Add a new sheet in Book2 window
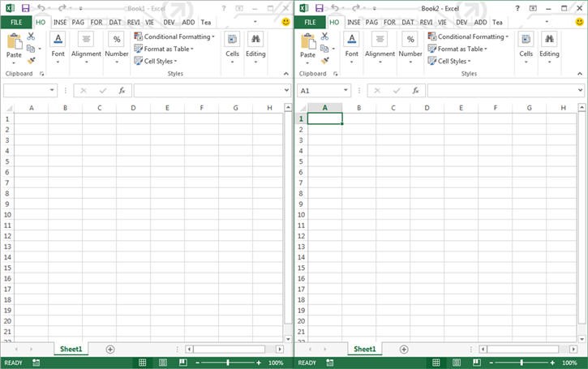 point(404,349)
